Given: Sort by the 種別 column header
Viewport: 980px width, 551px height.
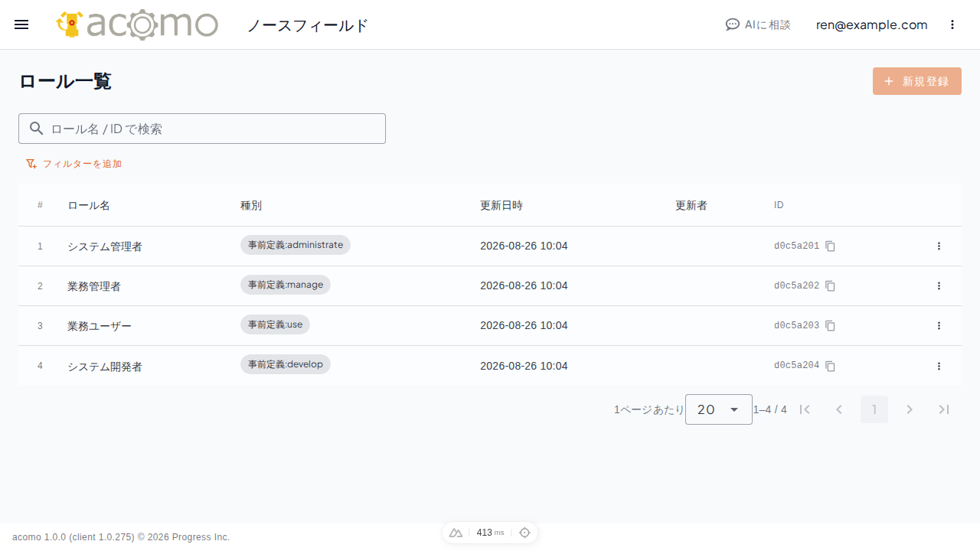Looking at the screenshot, I should pyautogui.click(x=251, y=206).
